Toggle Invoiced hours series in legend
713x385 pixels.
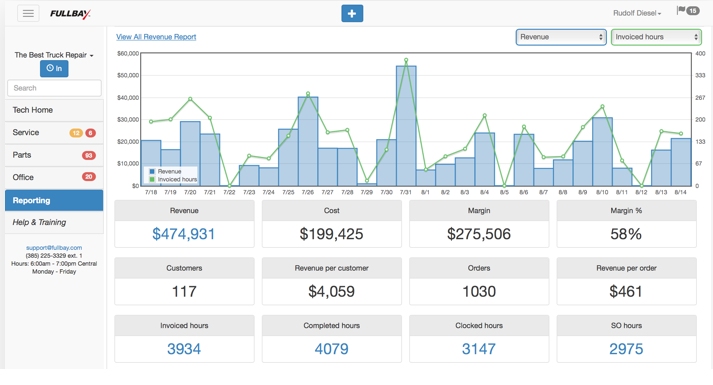coord(173,179)
